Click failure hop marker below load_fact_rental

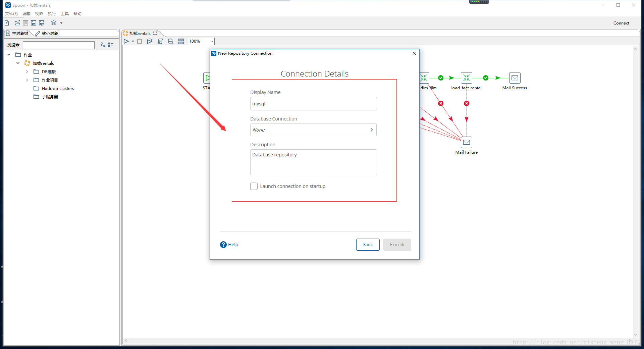pyautogui.click(x=467, y=103)
